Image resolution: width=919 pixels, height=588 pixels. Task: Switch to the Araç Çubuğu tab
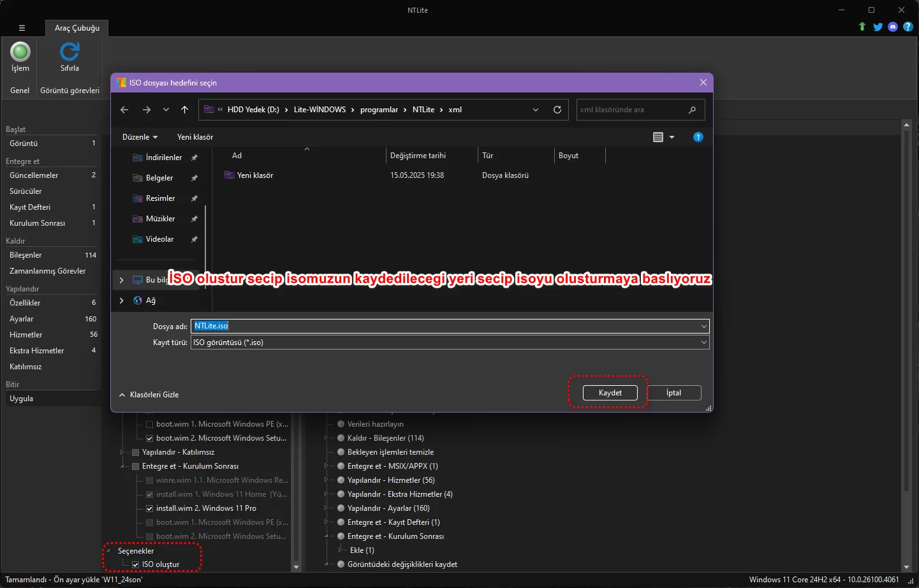coord(77,28)
